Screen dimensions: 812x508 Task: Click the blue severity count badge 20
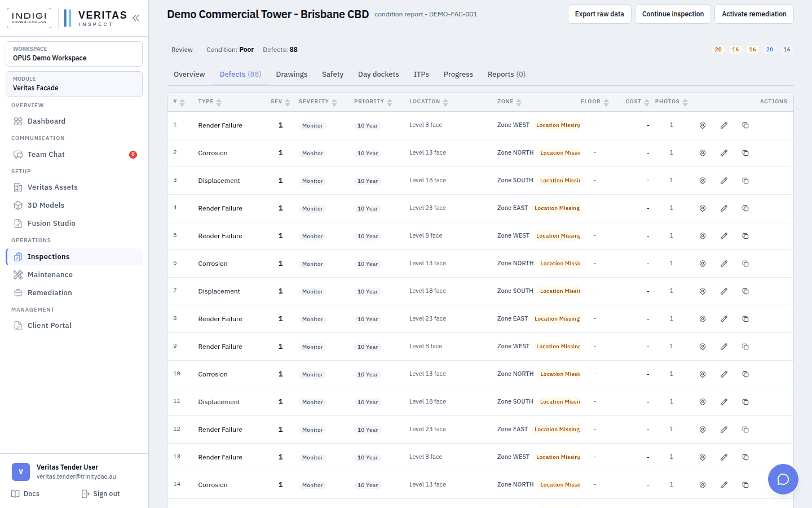pyautogui.click(x=770, y=50)
